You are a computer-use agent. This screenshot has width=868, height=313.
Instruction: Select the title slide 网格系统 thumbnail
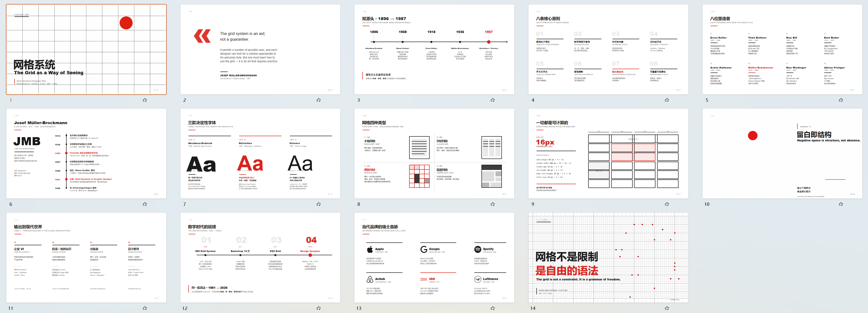[x=86, y=49]
